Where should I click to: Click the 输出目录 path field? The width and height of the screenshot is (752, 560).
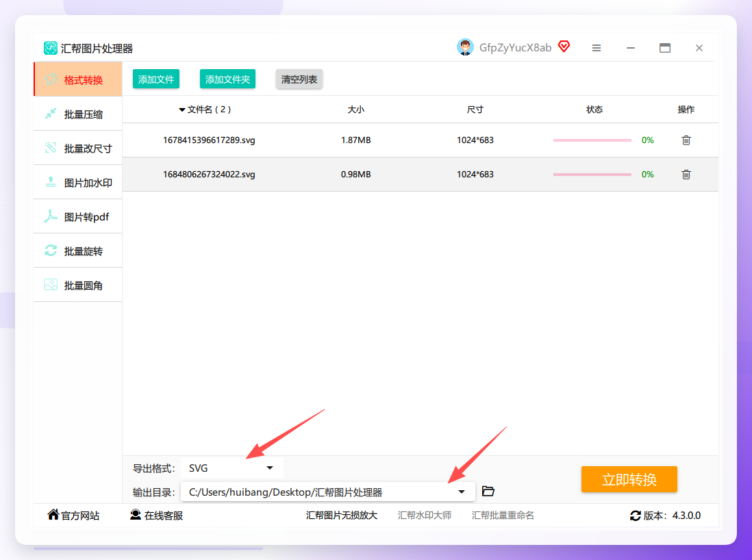pyautogui.click(x=327, y=492)
